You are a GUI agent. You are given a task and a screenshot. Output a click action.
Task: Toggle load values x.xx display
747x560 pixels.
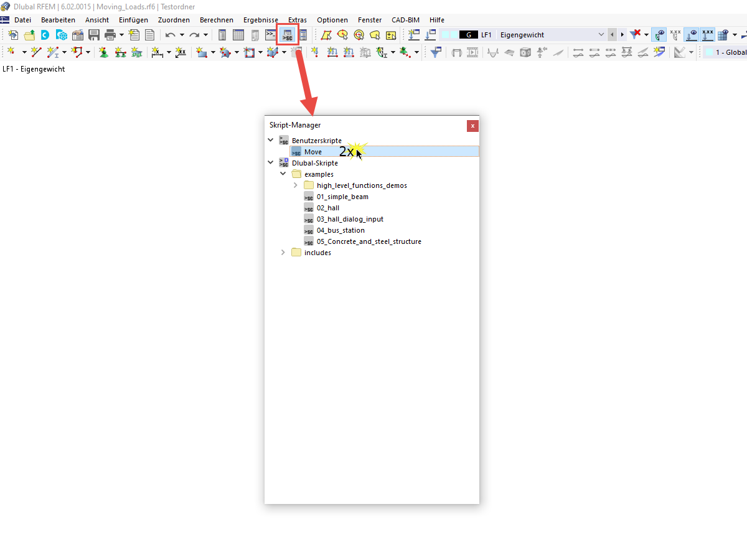[x=675, y=35]
